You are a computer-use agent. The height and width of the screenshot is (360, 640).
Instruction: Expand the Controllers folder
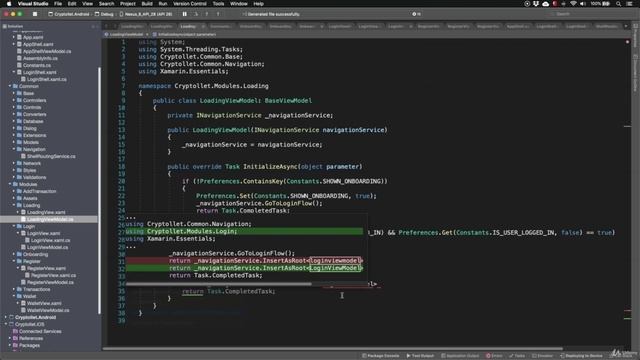(14, 100)
